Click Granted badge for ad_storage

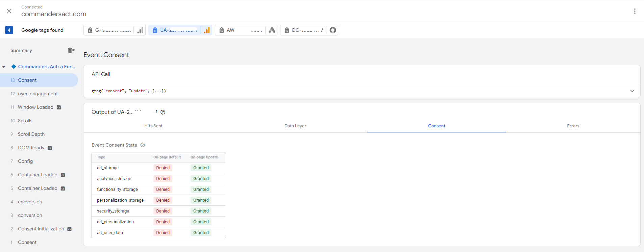pyautogui.click(x=201, y=168)
